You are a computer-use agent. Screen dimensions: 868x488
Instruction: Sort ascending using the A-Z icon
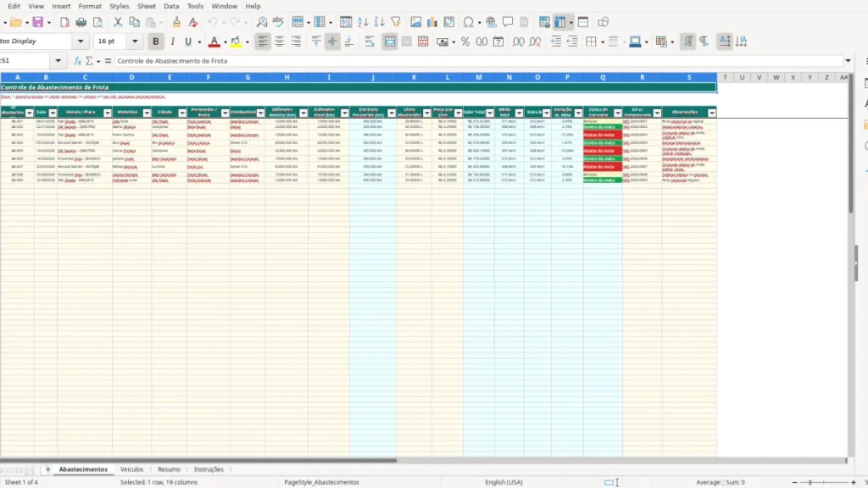click(x=363, y=22)
